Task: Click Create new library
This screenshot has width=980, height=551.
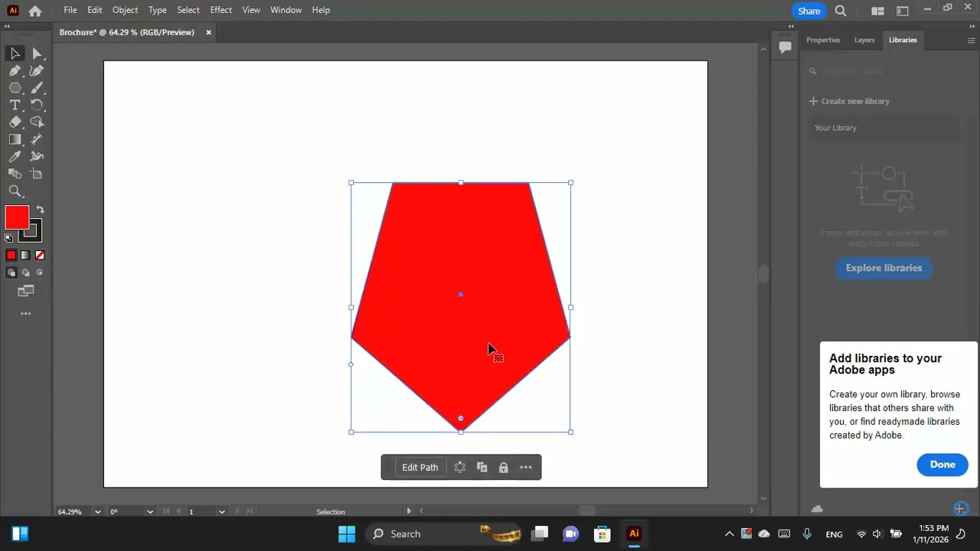Action: (x=850, y=101)
